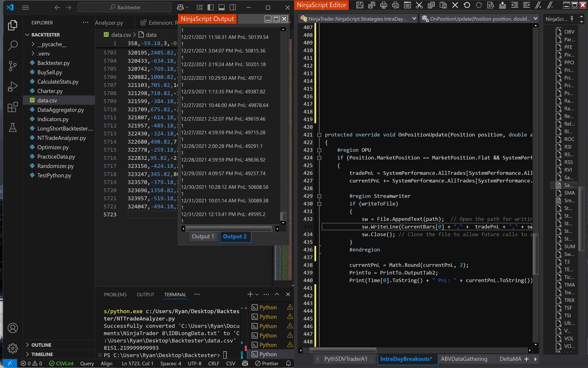Click the CSVLint status bar button
588x368 pixels.
coord(61,363)
